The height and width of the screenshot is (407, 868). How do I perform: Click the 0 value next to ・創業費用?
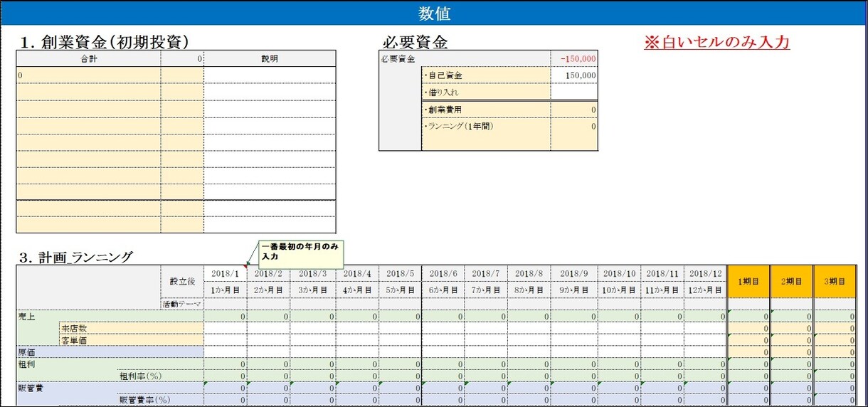tap(574, 110)
